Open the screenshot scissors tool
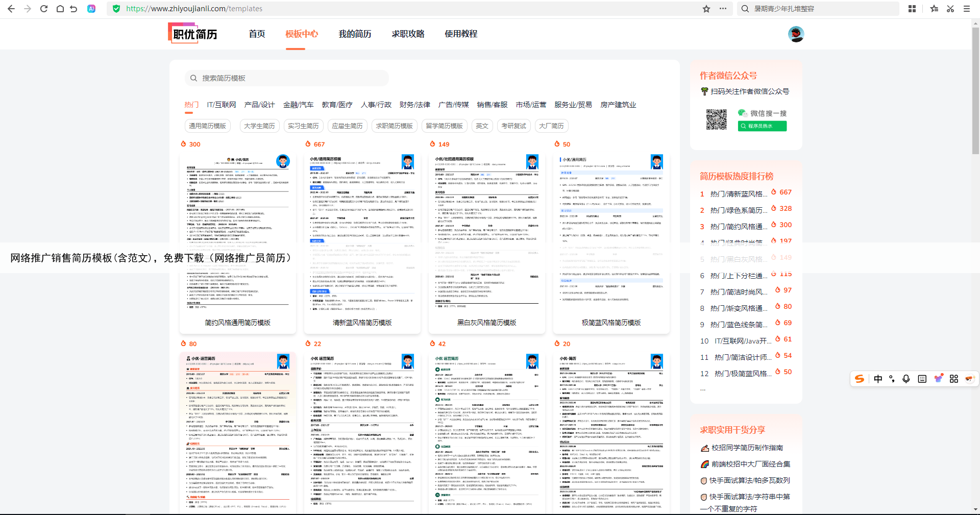 [950, 9]
